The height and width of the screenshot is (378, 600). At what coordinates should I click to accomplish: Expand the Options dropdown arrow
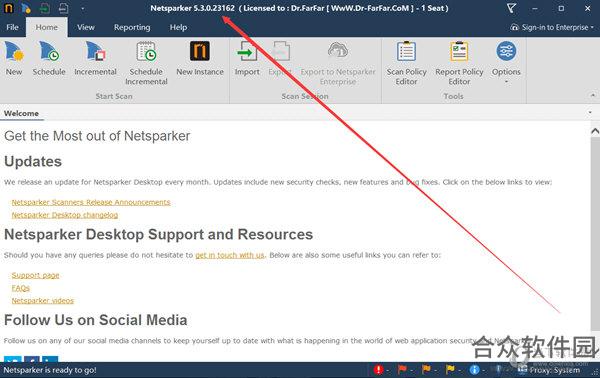pyautogui.click(x=506, y=82)
